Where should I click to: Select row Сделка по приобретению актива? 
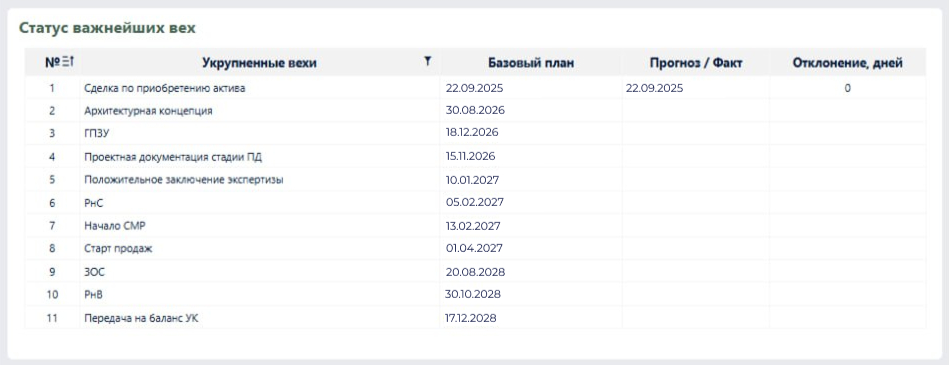(475, 88)
